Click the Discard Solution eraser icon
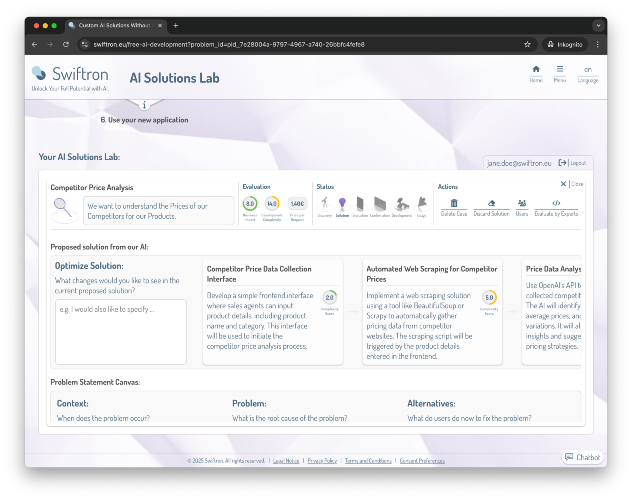 click(491, 203)
